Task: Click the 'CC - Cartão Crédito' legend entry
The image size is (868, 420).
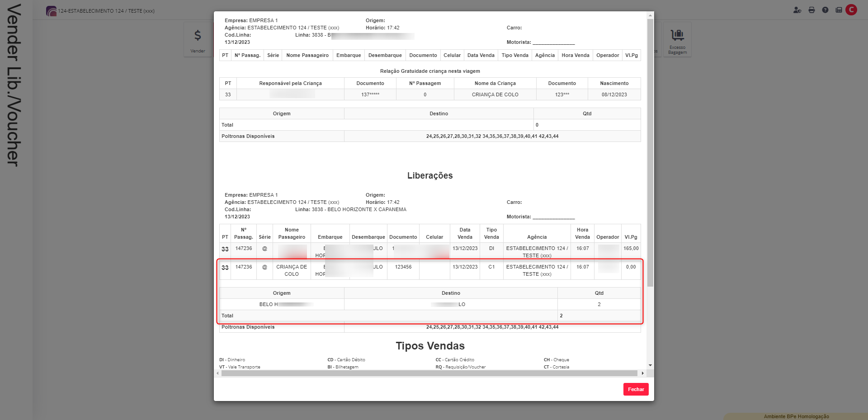Action: coord(455,360)
